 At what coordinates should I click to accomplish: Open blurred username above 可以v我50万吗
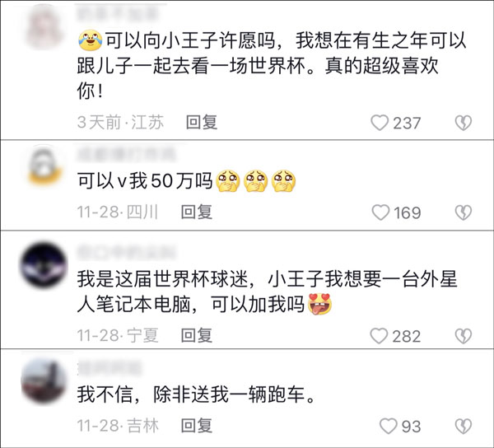coord(125,155)
